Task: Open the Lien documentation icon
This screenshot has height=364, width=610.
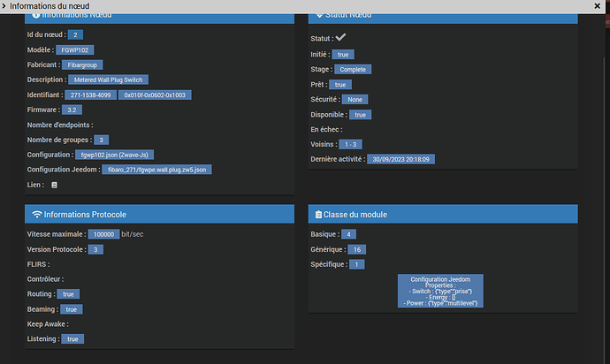Action: coord(55,186)
